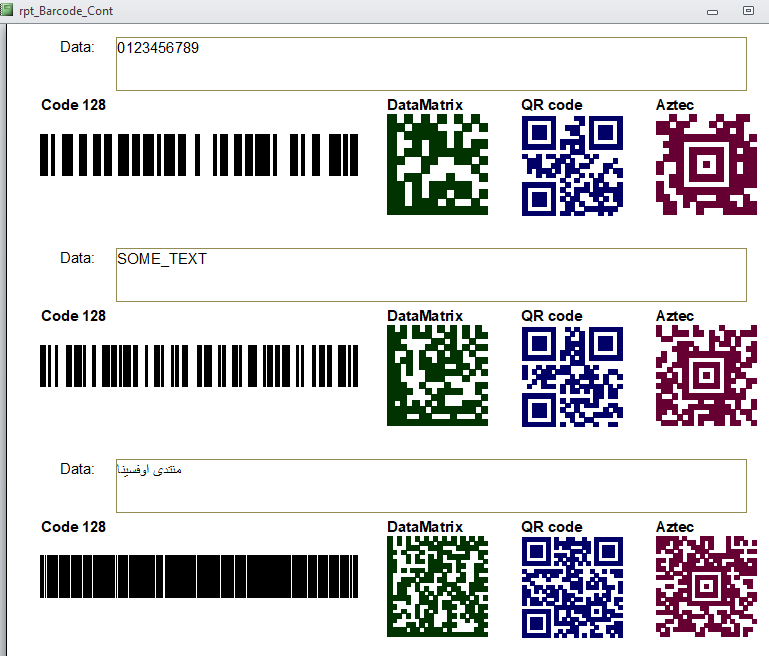Viewport: 769px width, 656px height.
Task: Click the Data field with Arabic text
Action: click(431, 485)
